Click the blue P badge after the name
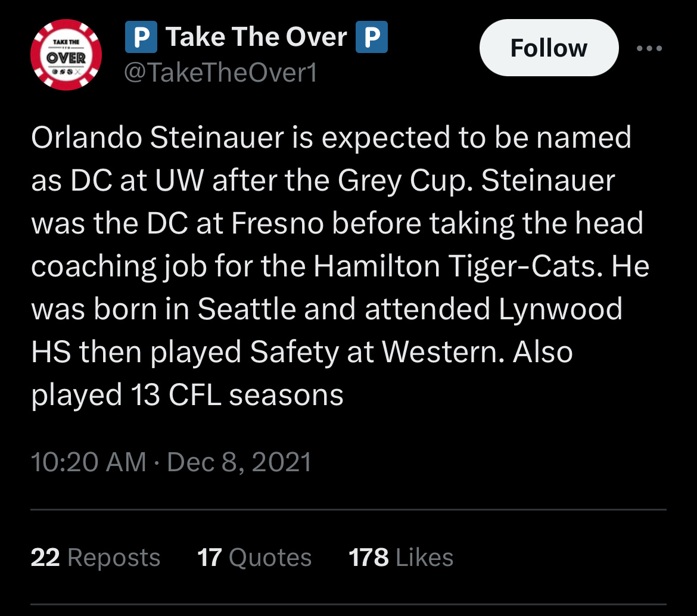This screenshot has height=616, width=697. (x=371, y=38)
